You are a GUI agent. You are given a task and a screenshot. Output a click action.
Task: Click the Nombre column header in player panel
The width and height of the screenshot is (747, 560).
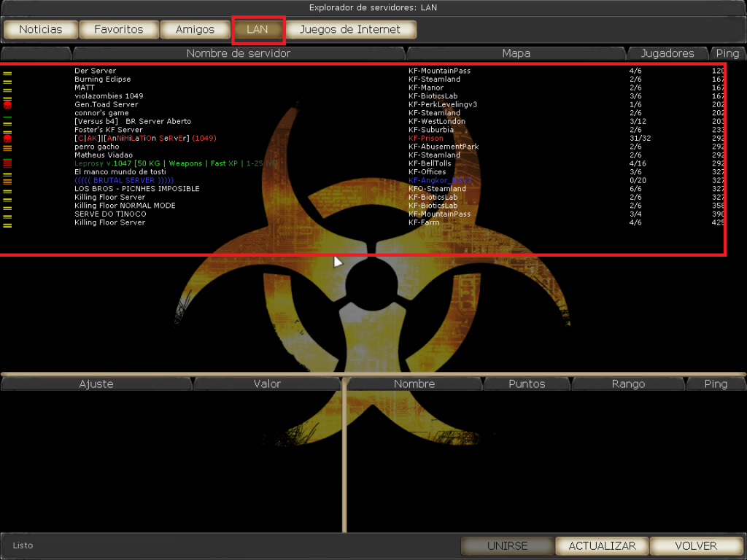(x=414, y=384)
